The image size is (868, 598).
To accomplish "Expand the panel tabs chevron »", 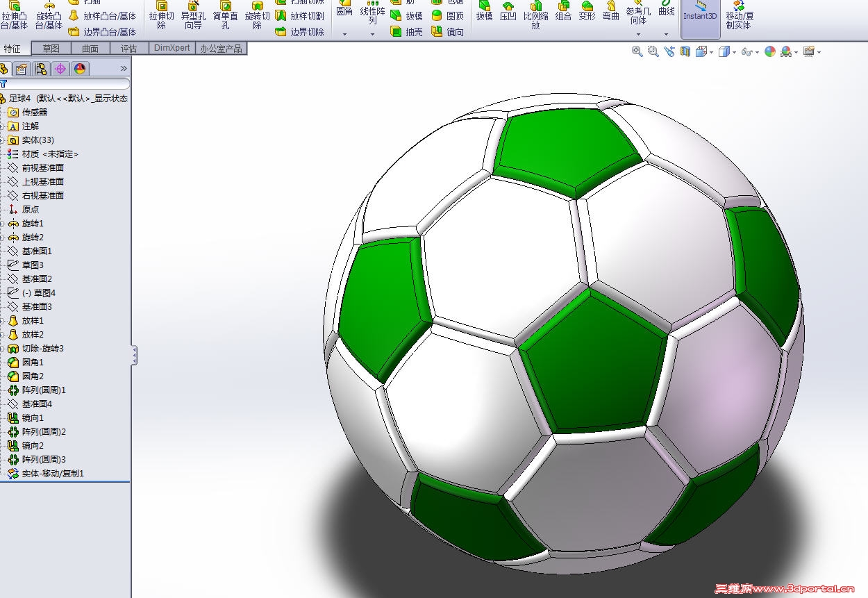I will [124, 68].
